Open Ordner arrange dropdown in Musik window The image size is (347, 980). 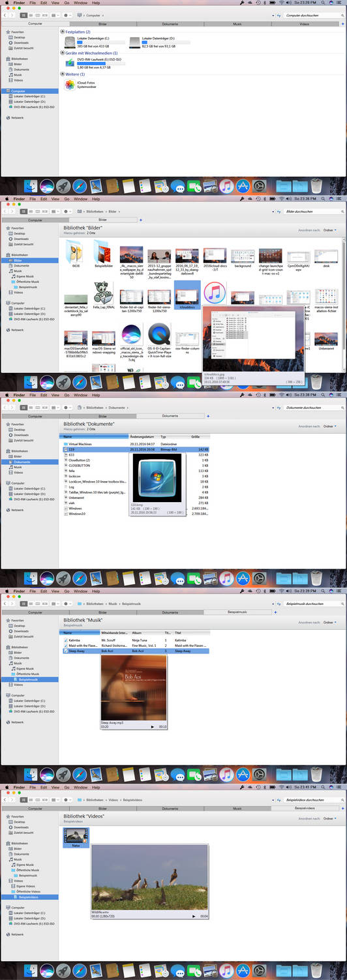point(329,623)
